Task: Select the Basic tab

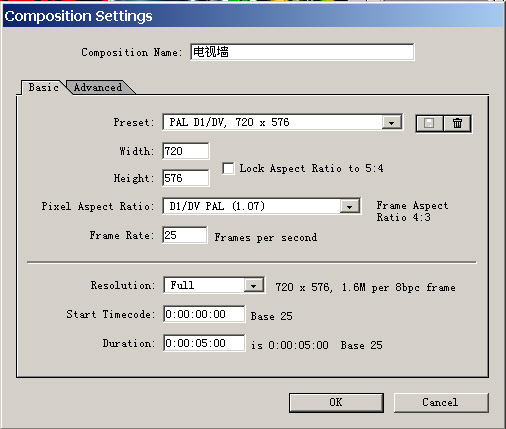Action: coord(43,88)
